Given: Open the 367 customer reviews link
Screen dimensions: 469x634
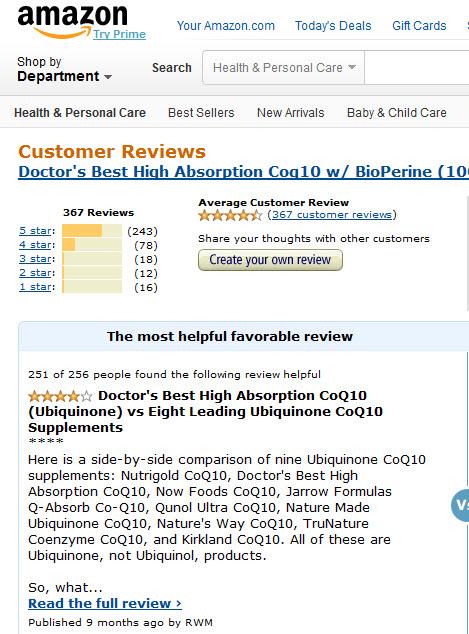Looking at the screenshot, I should tap(332, 215).
